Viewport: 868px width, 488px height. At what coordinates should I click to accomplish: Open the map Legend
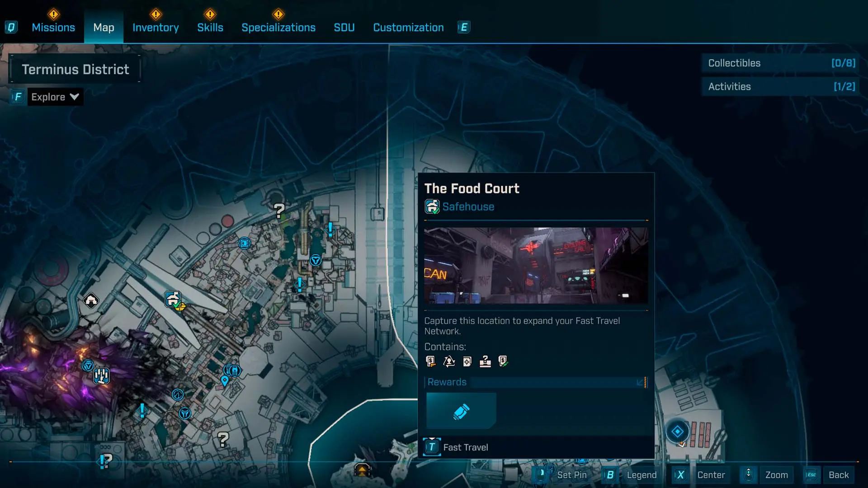click(x=642, y=475)
